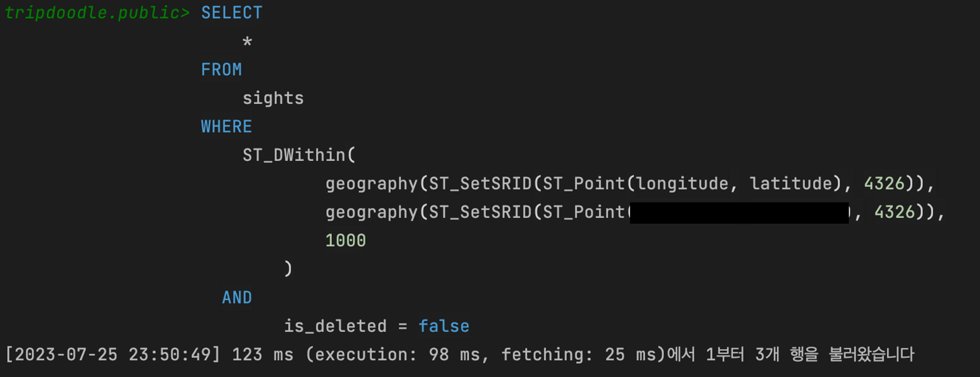
Task: Click the ST_DWithin function name
Action: (x=294, y=155)
